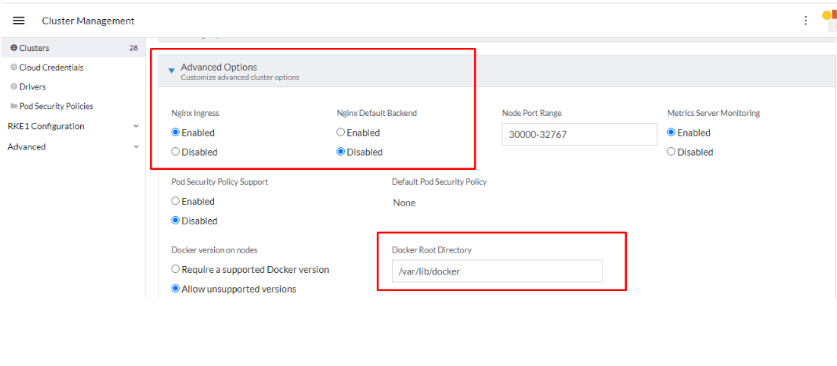Click the Drivers sidebar icon
837x366 pixels.
(x=14, y=86)
